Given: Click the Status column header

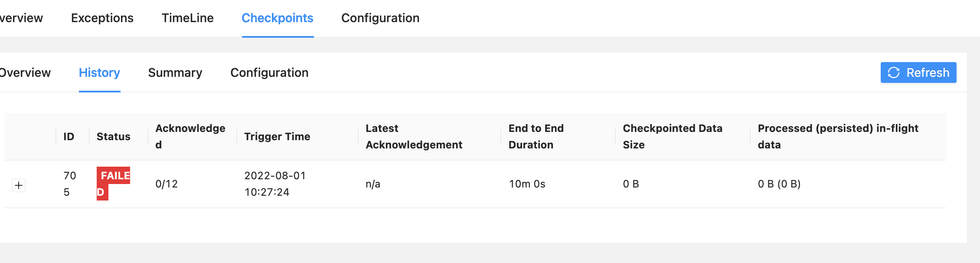Looking at the screenshot, I should [x=114, y=137].
